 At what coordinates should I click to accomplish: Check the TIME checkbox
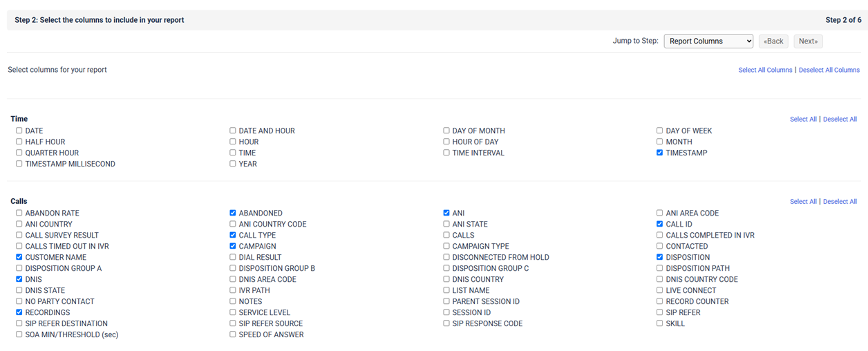click(233, 153)
